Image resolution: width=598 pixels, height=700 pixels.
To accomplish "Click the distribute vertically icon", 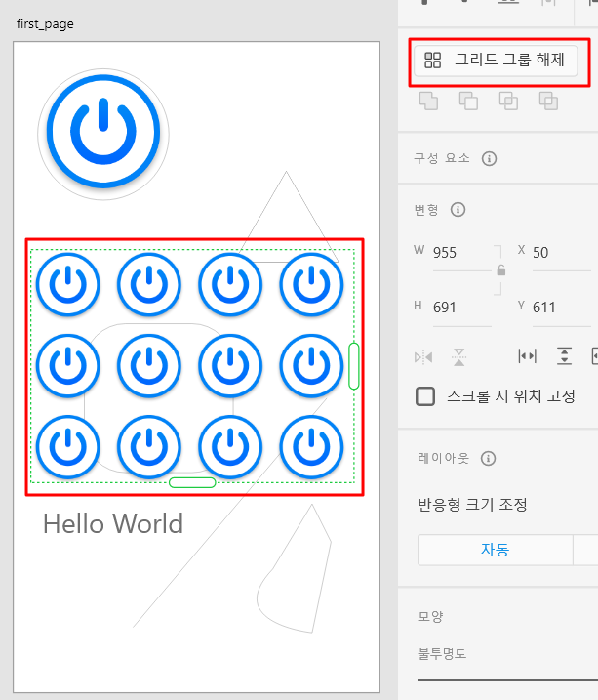I will pyautogui.click(x=564, y=356).
